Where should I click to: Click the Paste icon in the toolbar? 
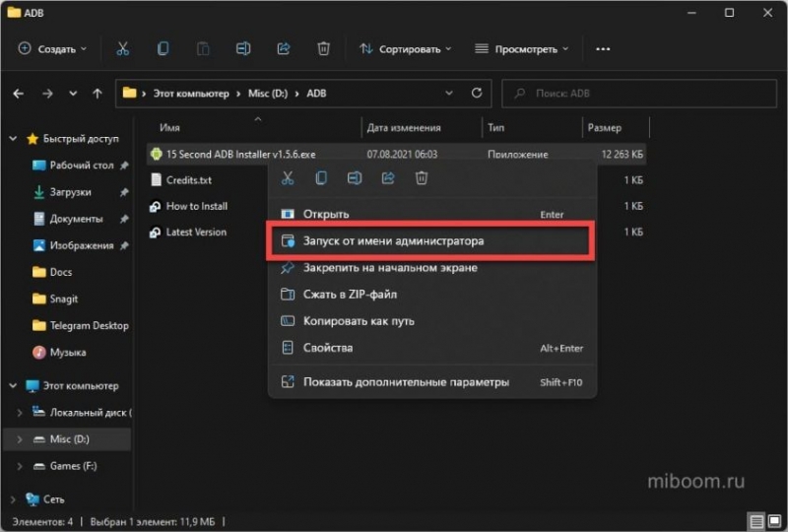click(203, 49)
